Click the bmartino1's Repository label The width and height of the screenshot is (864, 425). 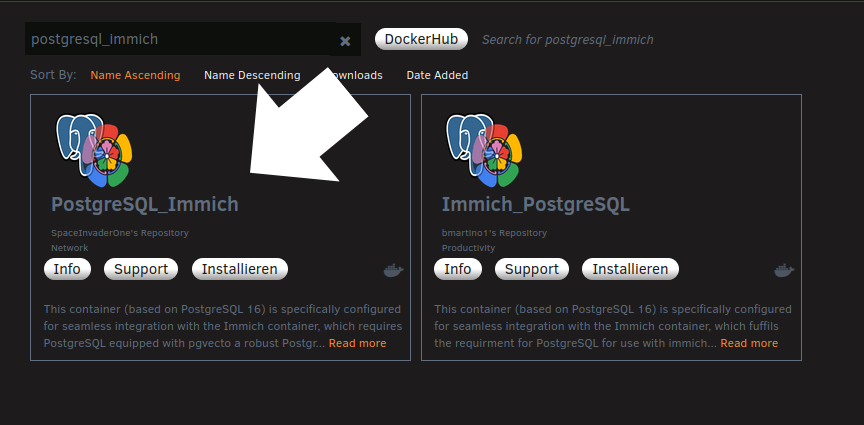point(494,233)
